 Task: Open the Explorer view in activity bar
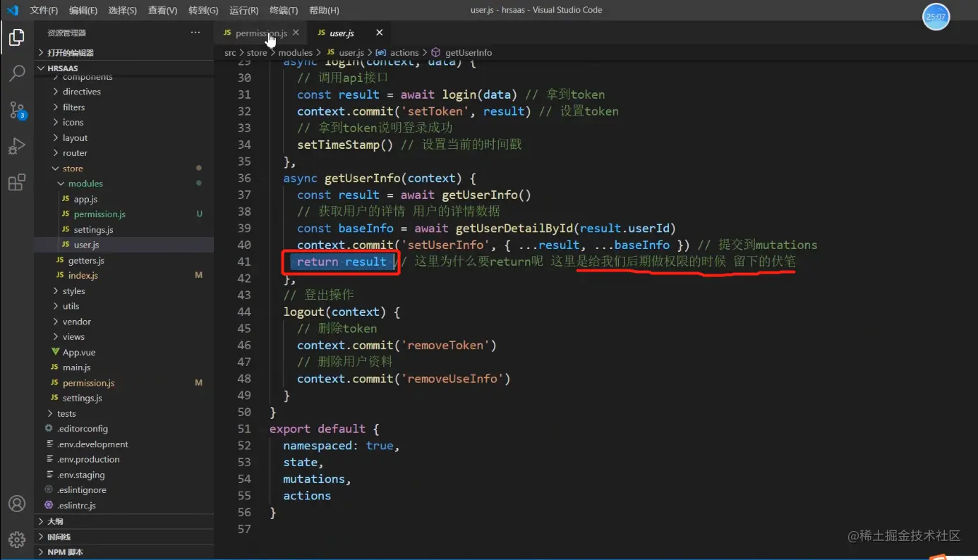pyautogui.click(x=17, y=37)
